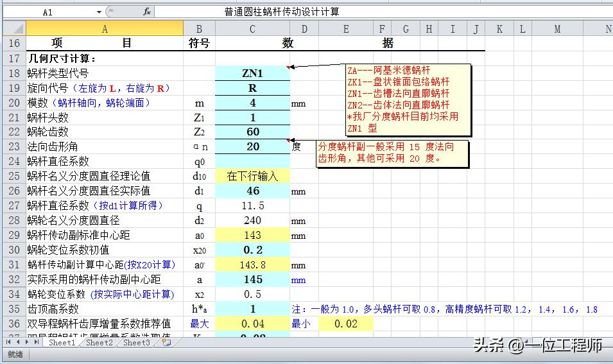Select row 16 header

(14, 43)
